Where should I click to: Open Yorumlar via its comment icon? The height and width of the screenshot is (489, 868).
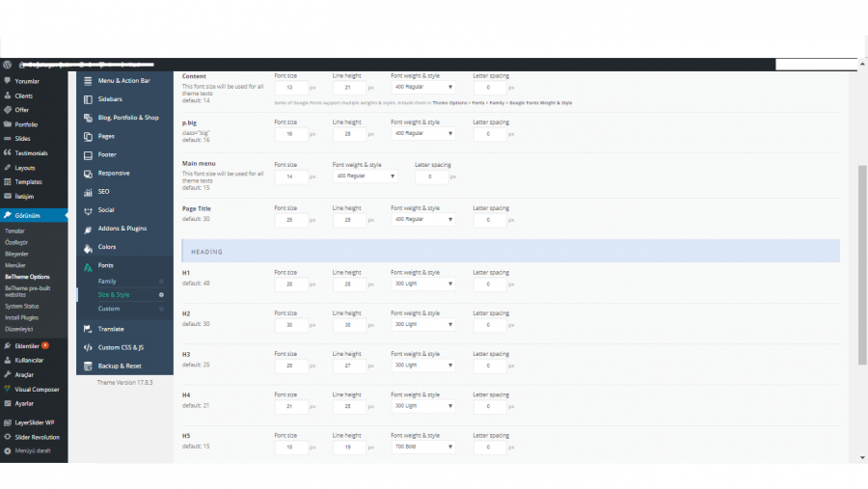click(7, 81)
